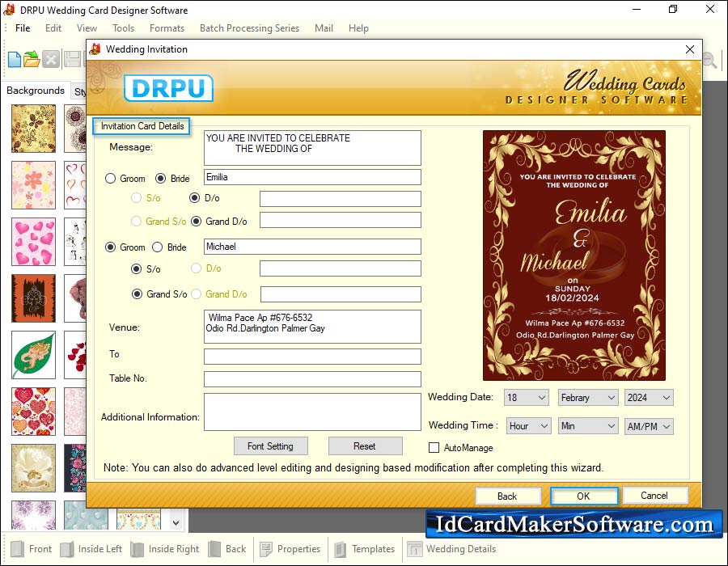Click the Front page icon

coord(17,549)
